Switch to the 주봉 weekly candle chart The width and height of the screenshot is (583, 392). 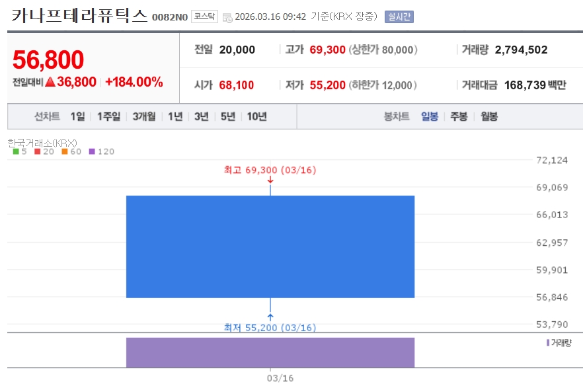(459, 116)
